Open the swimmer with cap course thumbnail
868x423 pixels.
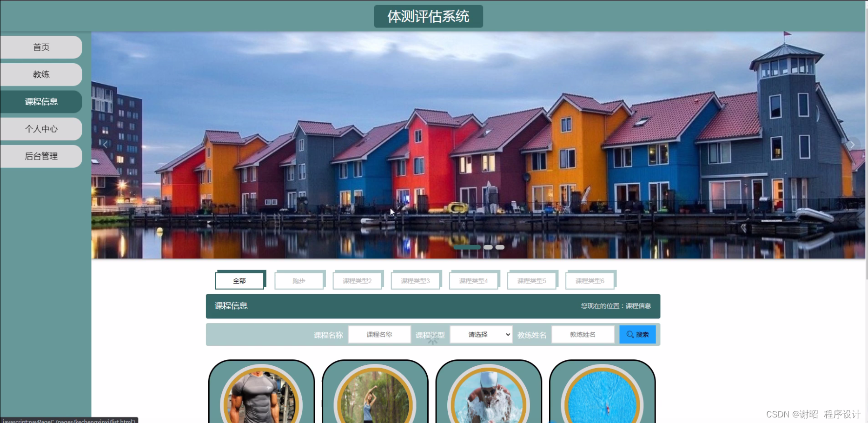(x=489, y=394)
